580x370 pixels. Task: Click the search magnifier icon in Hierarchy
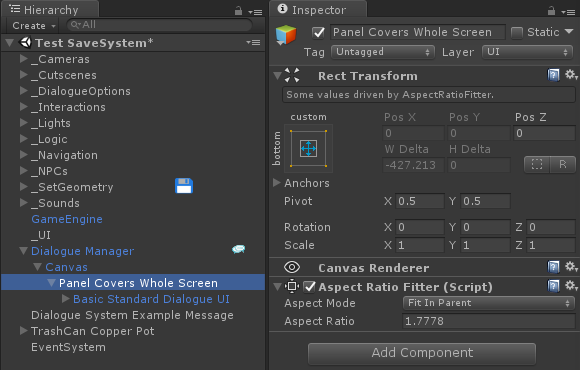point(75,25)
